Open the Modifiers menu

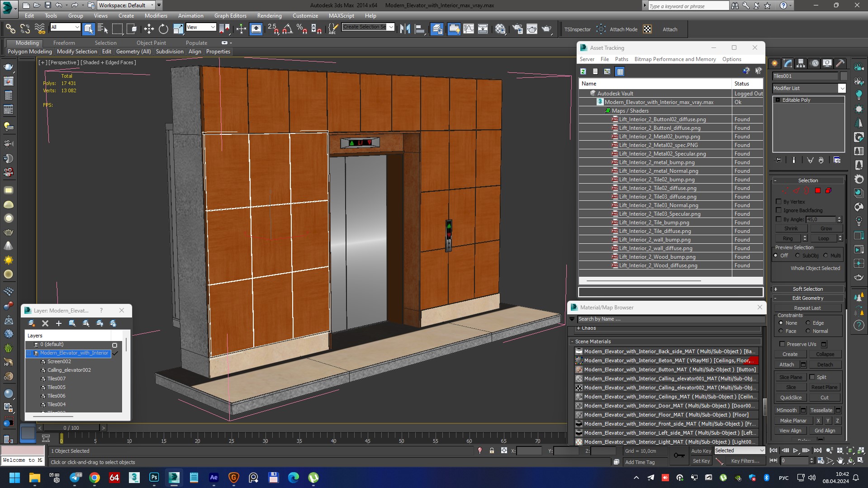click(156, 15)
